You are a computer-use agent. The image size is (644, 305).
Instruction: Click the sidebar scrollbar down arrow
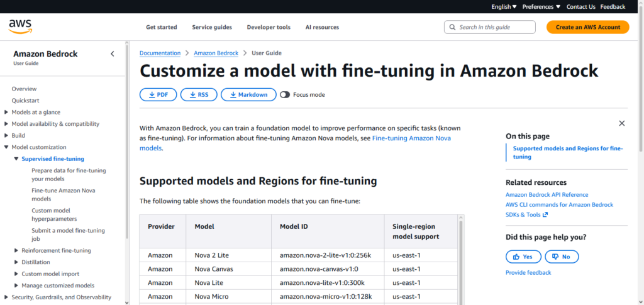(x=126, y=302)
